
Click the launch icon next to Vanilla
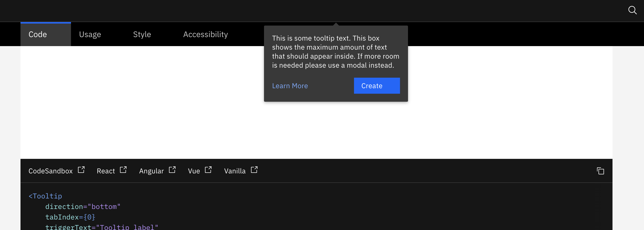pos(254,170)
